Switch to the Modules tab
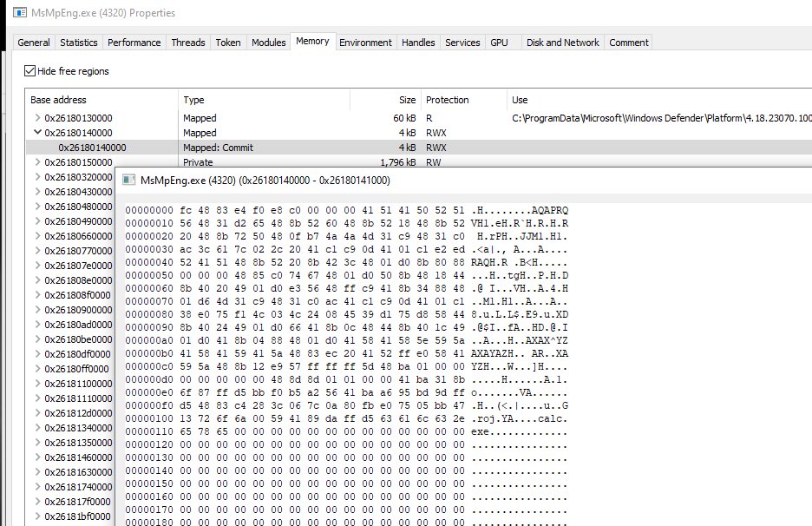This screenshot has width=812, height=526. pyautogui.click(x=268, y=43)
